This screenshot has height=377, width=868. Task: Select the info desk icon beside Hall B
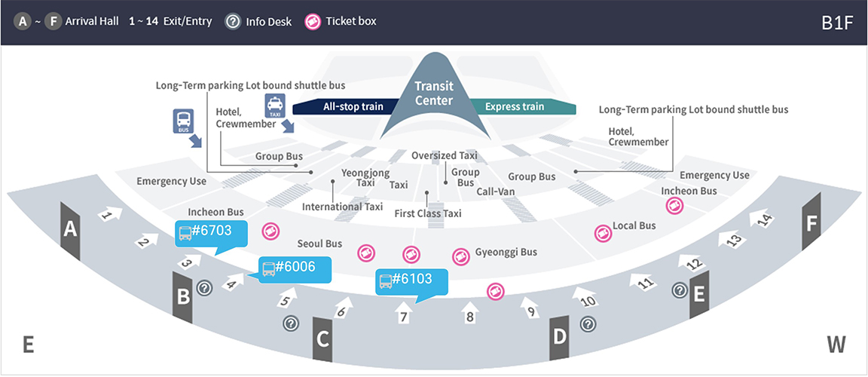(204, 287)
